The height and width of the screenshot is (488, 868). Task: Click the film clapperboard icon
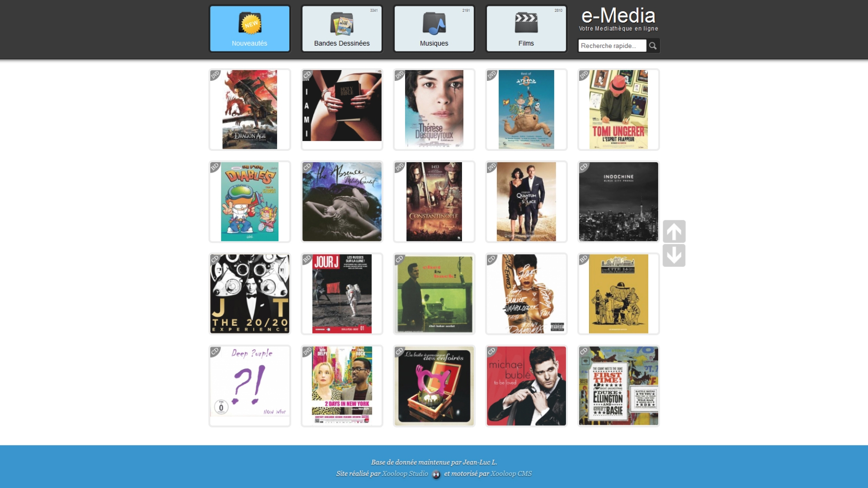[526, 23]
